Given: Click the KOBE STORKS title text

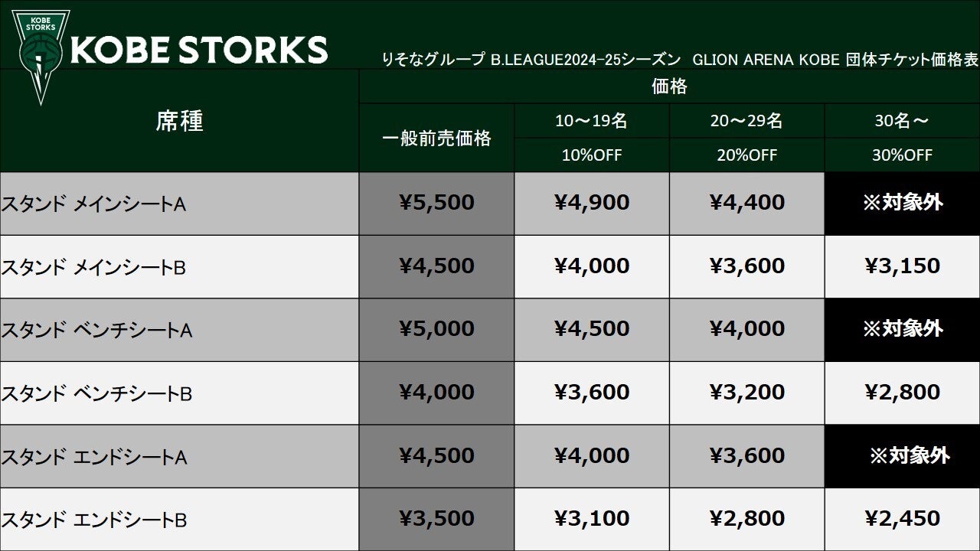Looking at the screenshot, I should click(199, 50).
